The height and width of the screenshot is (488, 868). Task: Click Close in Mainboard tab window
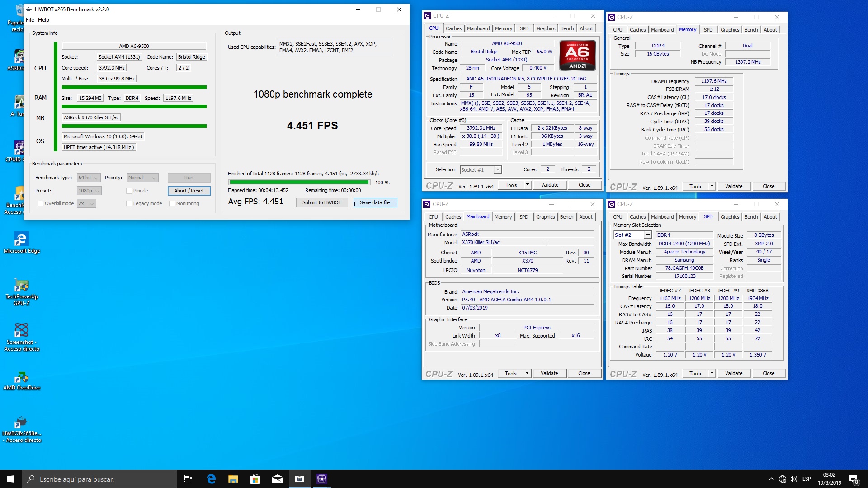584,373
